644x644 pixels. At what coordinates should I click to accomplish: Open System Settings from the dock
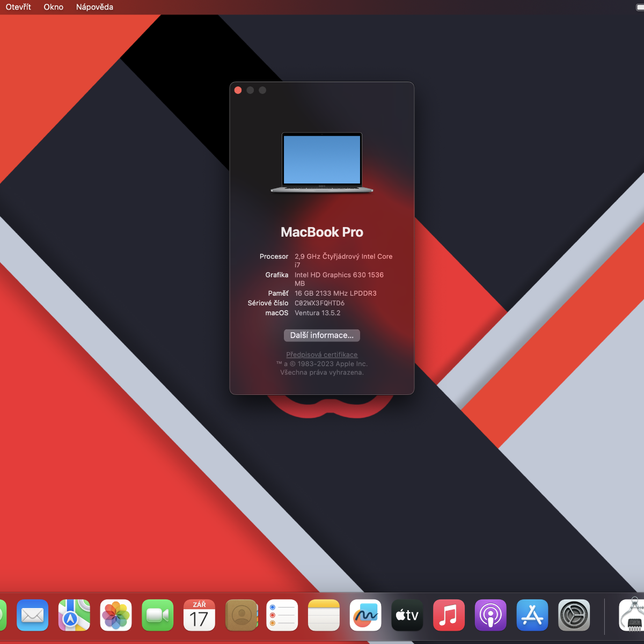tap(574, 615)
